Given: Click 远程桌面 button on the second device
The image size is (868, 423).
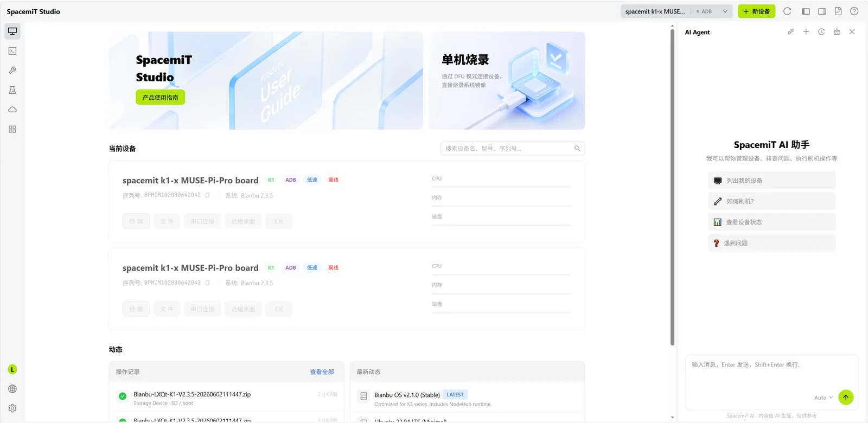Looking at the screenshot, I should click(x=243, y=309).
